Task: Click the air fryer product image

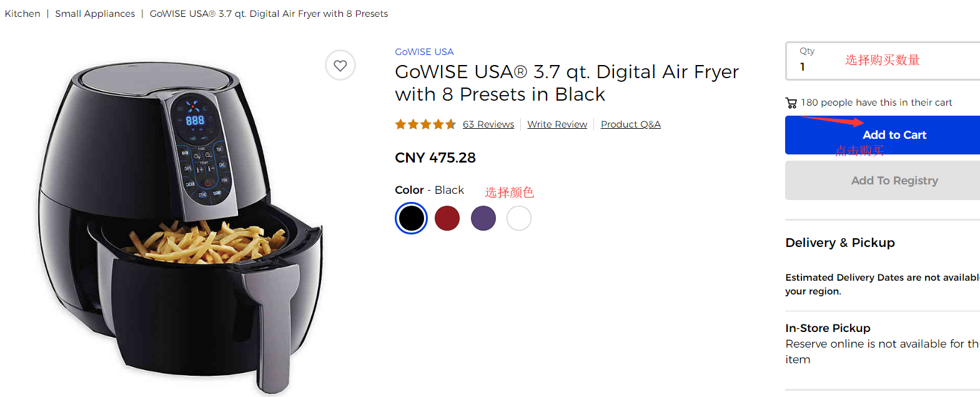Action: click(x=181, y=225)
